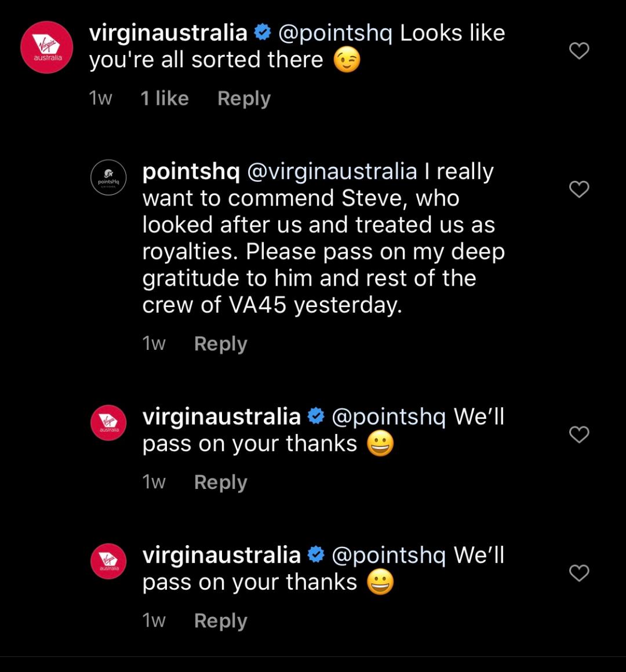Like the "Looks like you're all sorted" comment
This screenshot has width=626, height=672.
pos(579,51)
